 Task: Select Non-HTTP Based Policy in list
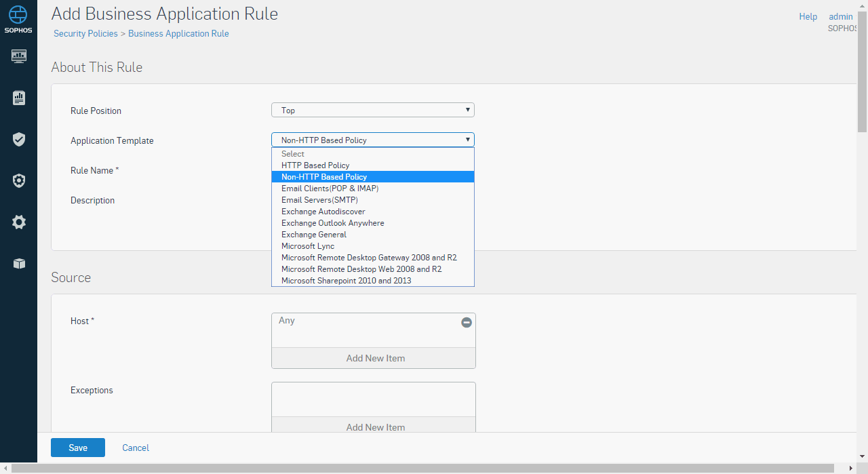point(373,177)
